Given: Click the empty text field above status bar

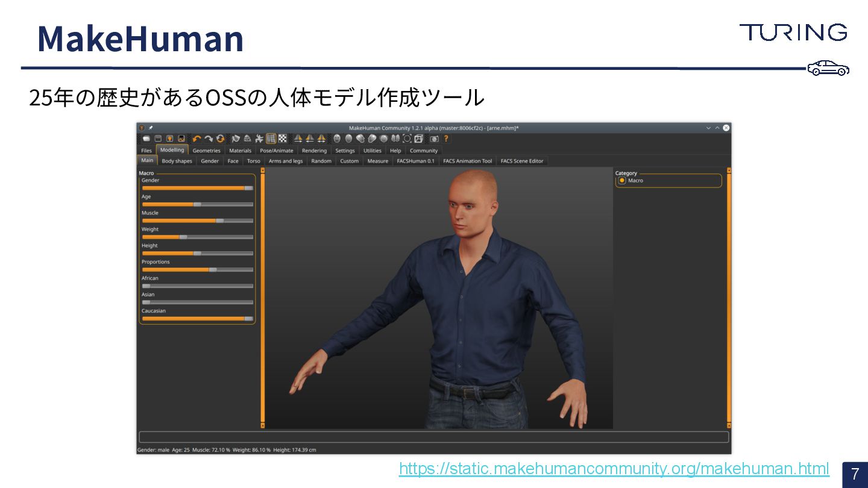Looking at the screenshot, I should [433, 437].
